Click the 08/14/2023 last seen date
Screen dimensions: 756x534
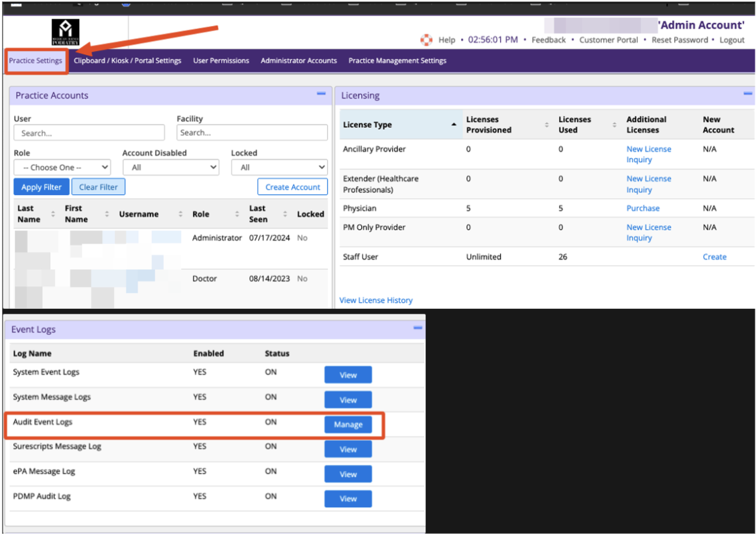point(269,279)
